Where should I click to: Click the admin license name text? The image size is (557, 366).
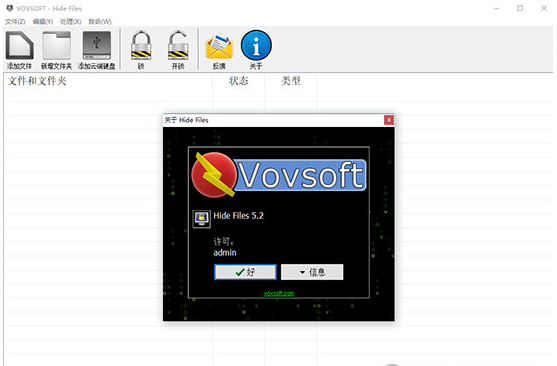[225, 253]
